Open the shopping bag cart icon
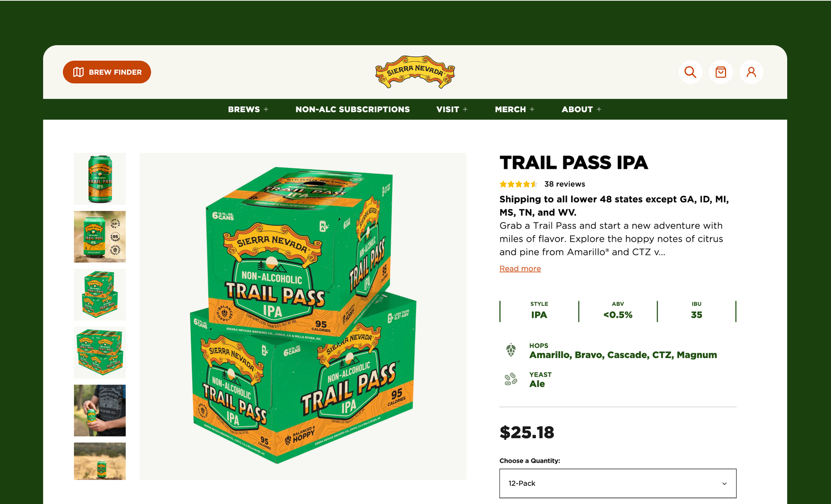This screenshot has height=504, width=831. pyautogui.click(x=721, y=72)
